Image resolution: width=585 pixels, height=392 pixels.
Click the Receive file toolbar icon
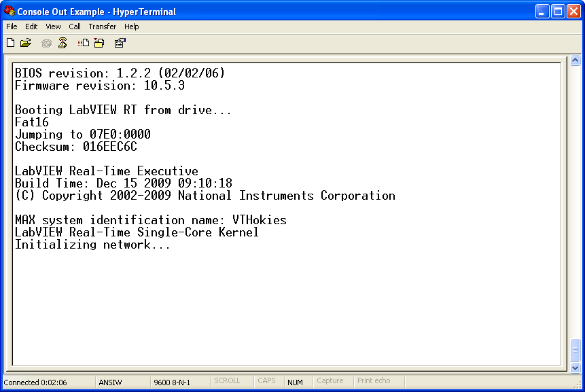99,43
